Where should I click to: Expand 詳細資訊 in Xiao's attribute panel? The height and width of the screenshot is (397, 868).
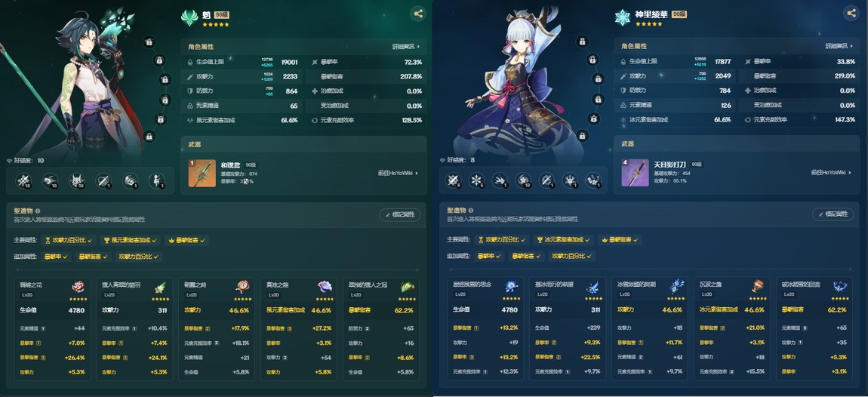[406, 47]
